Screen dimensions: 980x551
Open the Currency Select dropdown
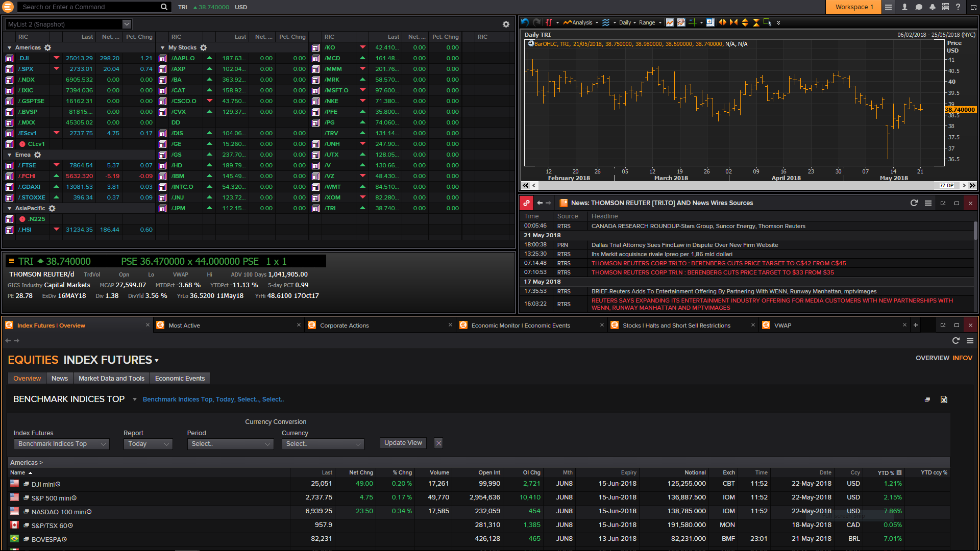coord(323,444)
